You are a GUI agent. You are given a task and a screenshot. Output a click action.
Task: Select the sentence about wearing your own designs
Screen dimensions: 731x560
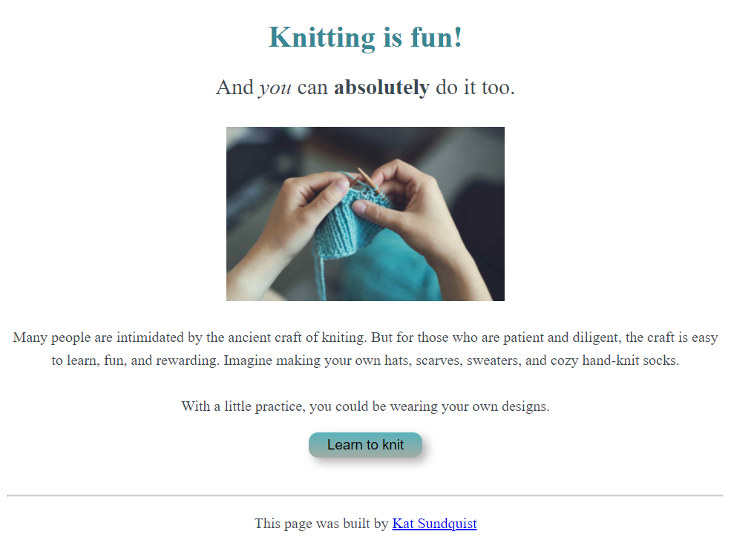pyautogui.click(x=365, y=406)
